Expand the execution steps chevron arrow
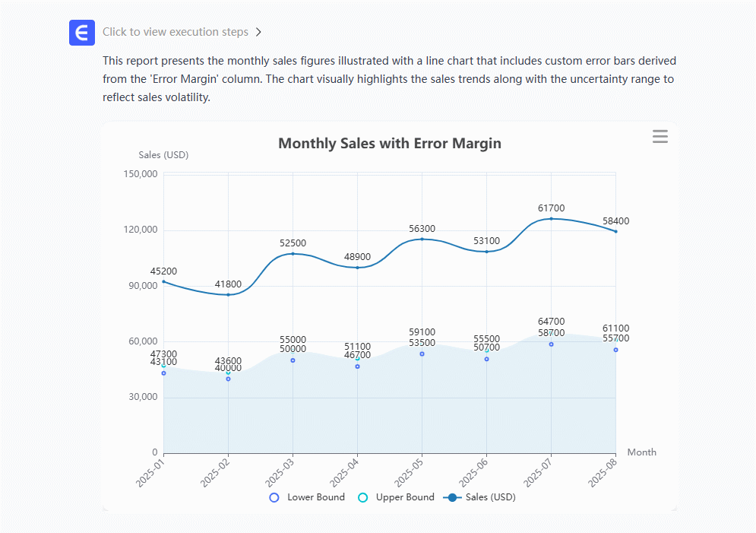The image size is (756, 533). 258,33
